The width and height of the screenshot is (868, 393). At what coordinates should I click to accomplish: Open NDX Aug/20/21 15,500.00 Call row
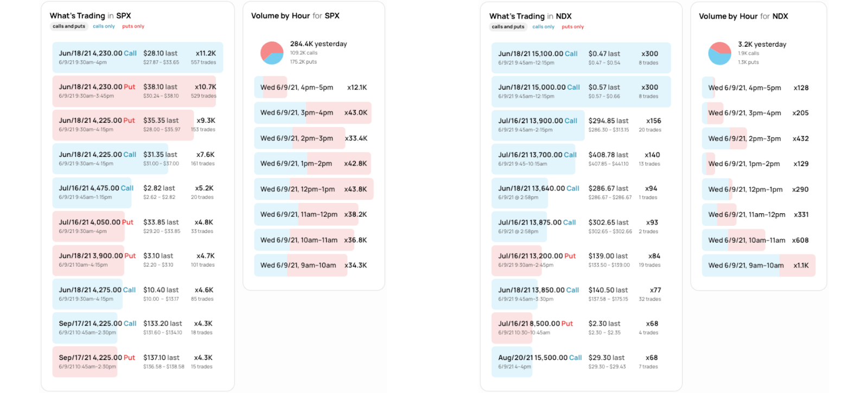(x=580, y=362)
